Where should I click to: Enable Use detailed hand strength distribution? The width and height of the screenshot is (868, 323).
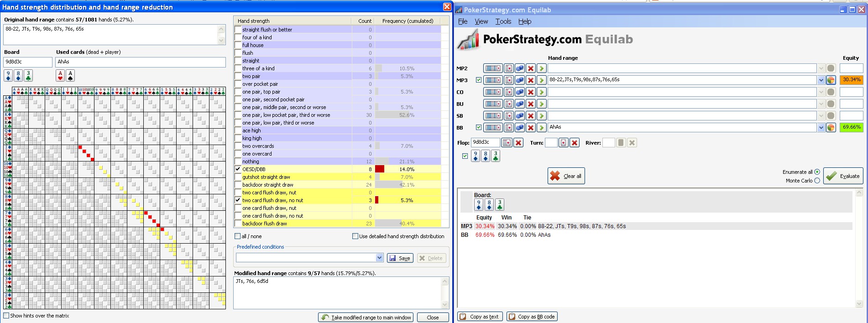click(x=355, y=236)
